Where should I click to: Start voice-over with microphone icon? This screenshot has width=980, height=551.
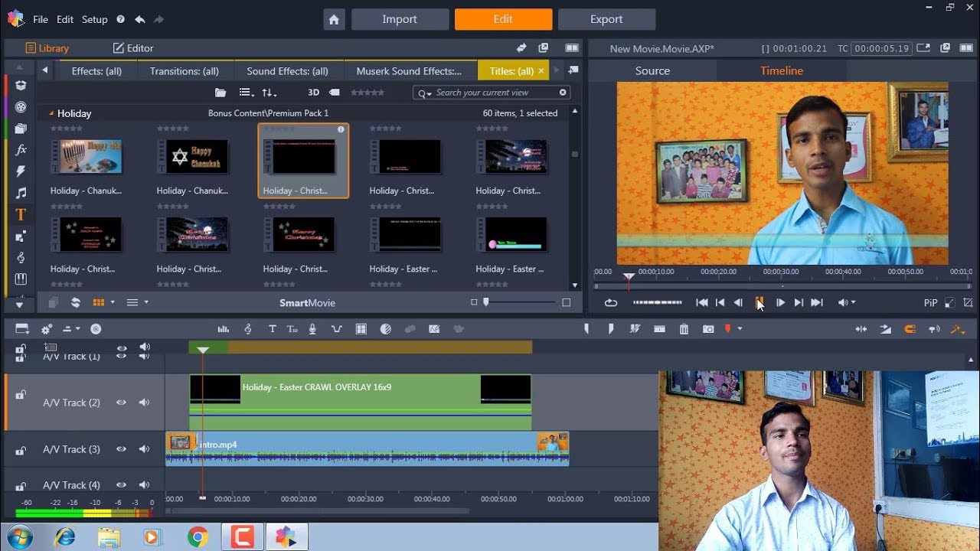[x=312, y=329]
